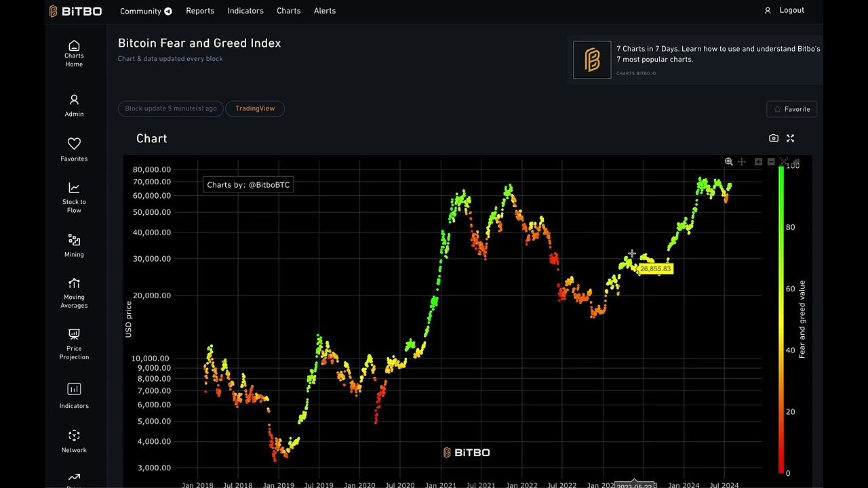Go to Charts Home in sidebar
The image size is (868, 488).
74,54
